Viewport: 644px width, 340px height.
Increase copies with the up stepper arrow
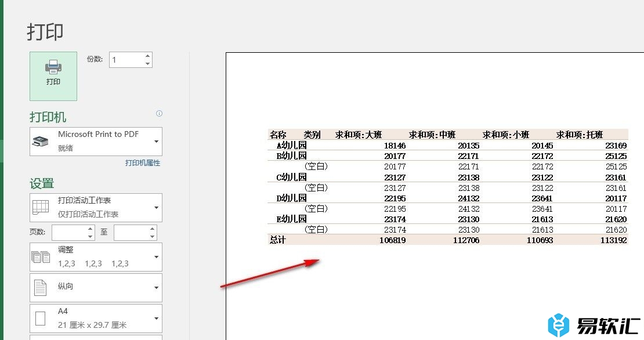[148, 56]
